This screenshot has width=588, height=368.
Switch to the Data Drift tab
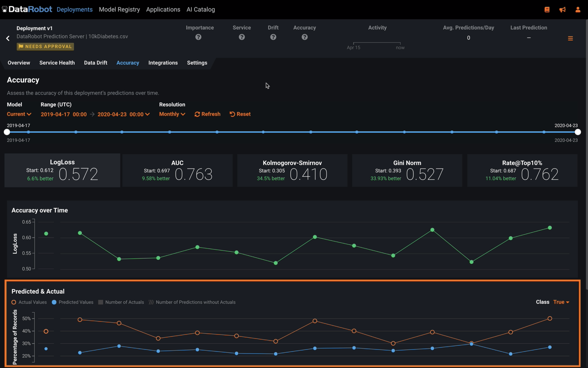pyautogui.click(x=95, y=62)
